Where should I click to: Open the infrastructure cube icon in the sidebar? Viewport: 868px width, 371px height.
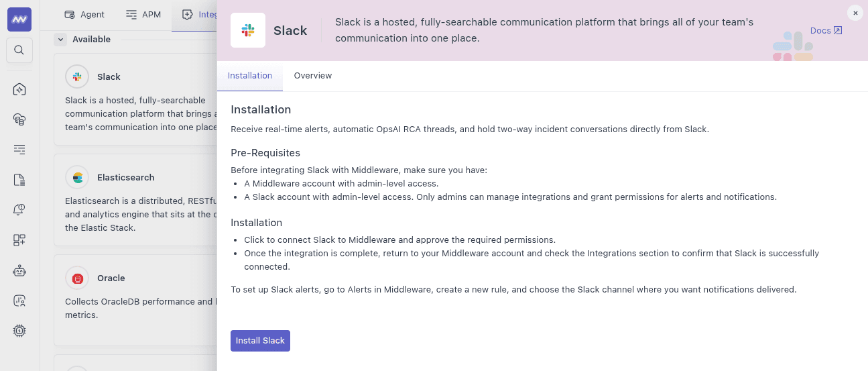click(19, 89)
